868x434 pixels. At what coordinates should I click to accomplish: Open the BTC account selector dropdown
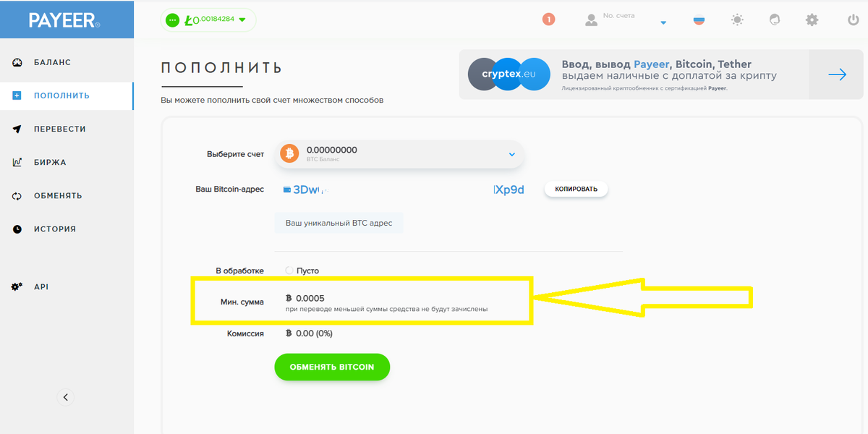coord(399,154)
